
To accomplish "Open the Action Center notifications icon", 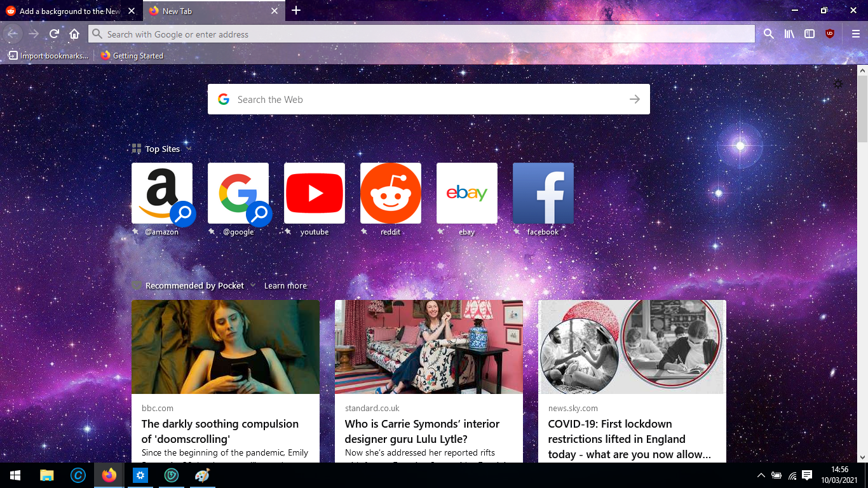I will pos(807,475).
